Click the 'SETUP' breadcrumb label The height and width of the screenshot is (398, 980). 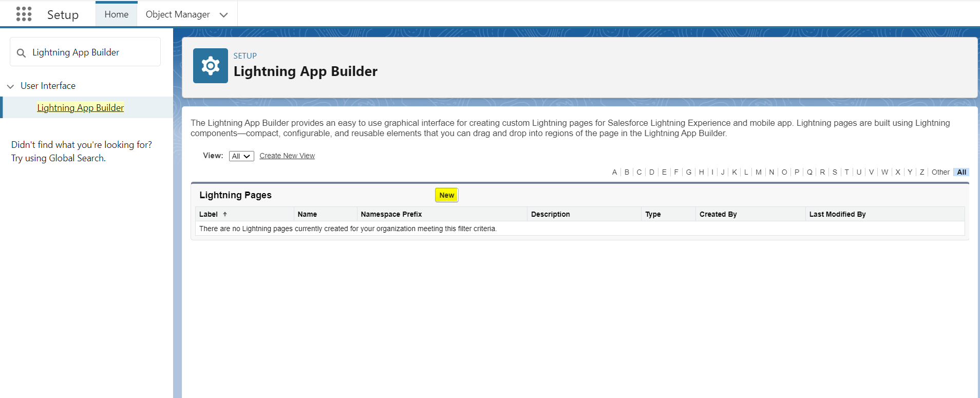point(245,55)
